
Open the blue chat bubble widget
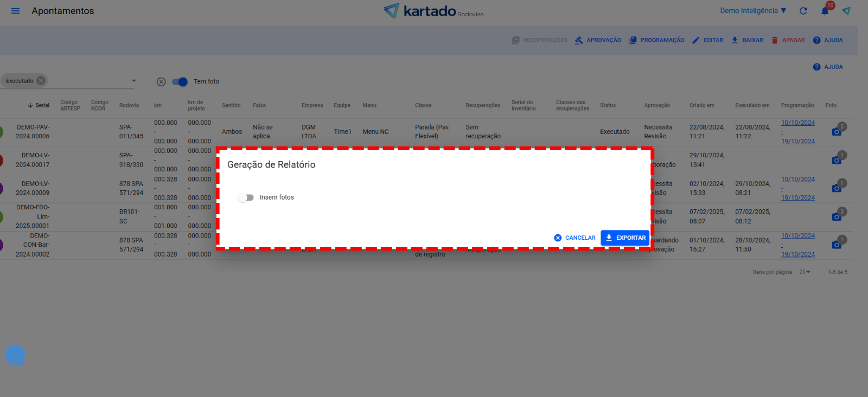pyautogui.click(x=15, y=355)
